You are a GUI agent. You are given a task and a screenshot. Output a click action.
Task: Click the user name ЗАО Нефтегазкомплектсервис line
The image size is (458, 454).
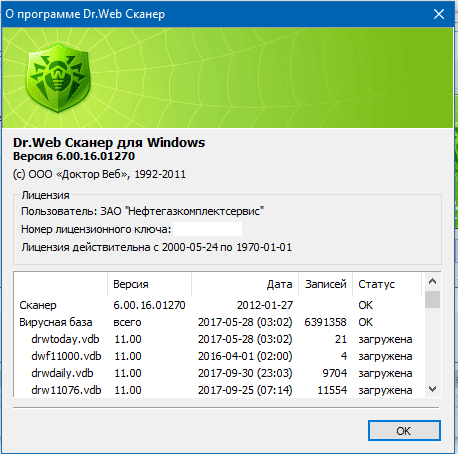[x=142, y=211]
